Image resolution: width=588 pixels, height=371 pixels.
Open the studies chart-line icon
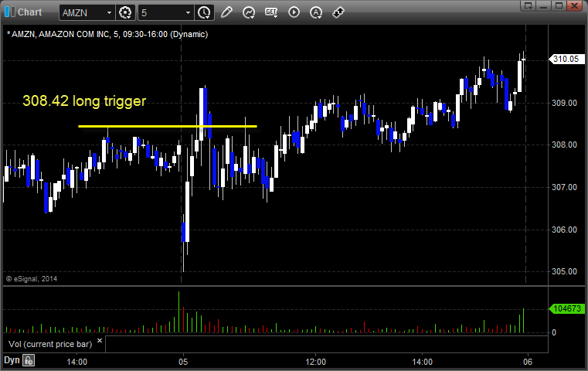(x=249, y=12)
